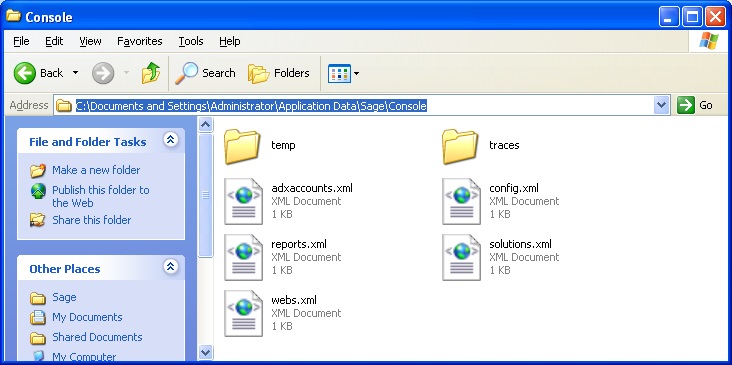Click the Share this folder icon
The image size is (732, 365).
coord(38,220)
